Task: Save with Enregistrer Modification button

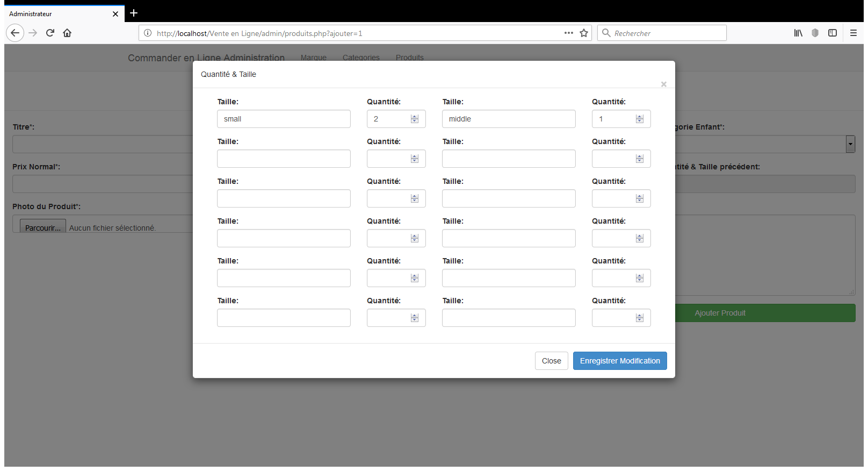Action: click(x=620, y=361)
